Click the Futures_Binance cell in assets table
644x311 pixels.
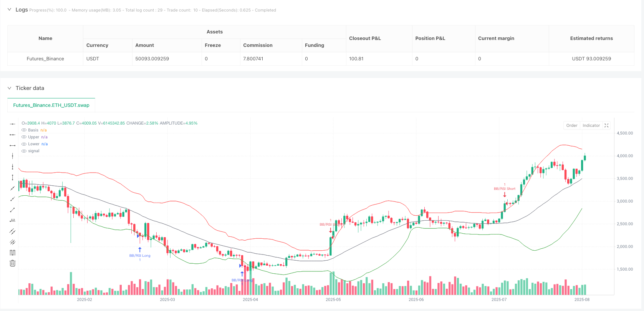click(x=45, y=59)
